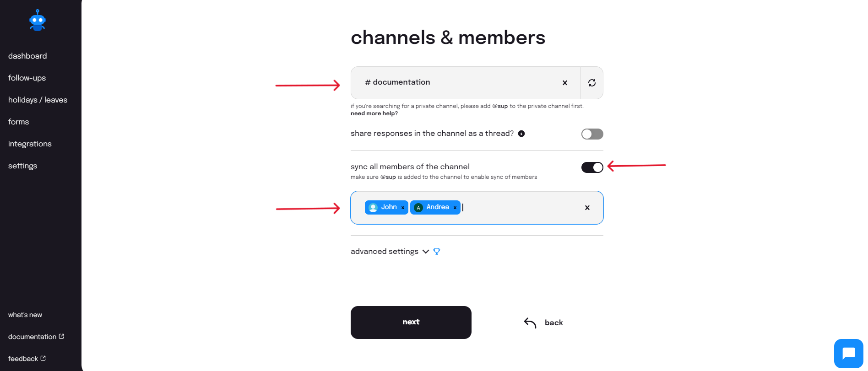Open the need more help link
Image resolution: width=868 pixels, height=371 pixels.
click(374, 113)
